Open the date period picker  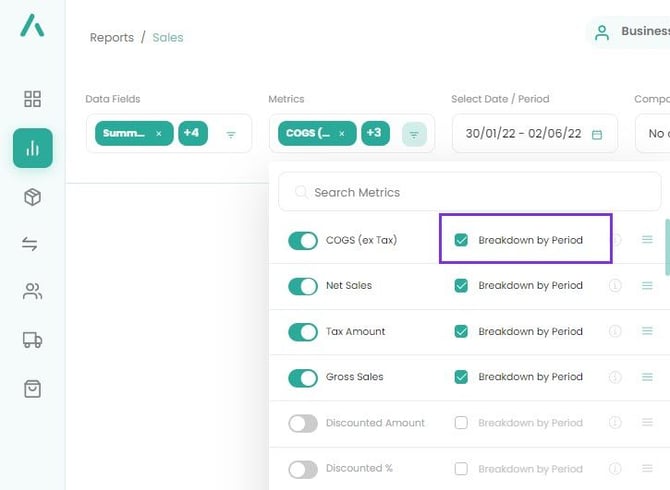tap(534, 134)
